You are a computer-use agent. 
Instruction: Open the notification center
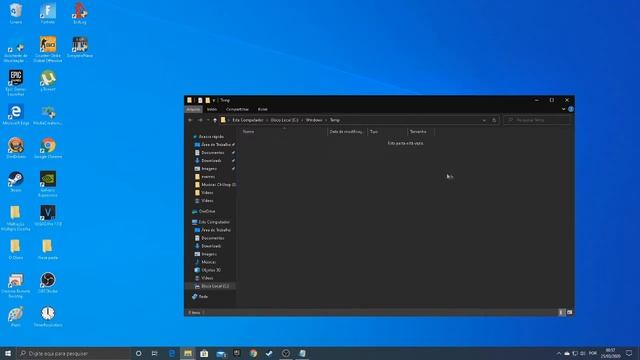[x=629, y=353]
